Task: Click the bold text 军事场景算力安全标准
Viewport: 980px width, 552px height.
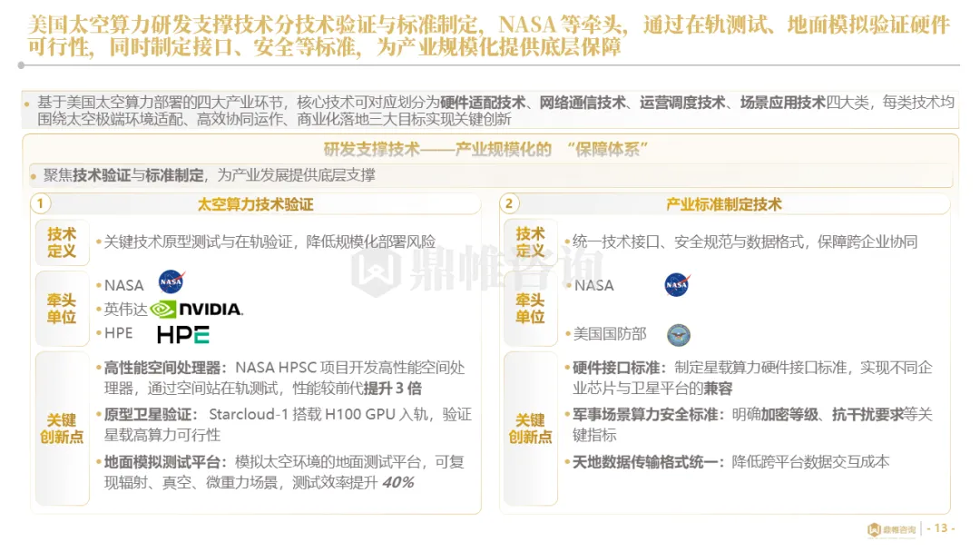Action: point(646,415)
